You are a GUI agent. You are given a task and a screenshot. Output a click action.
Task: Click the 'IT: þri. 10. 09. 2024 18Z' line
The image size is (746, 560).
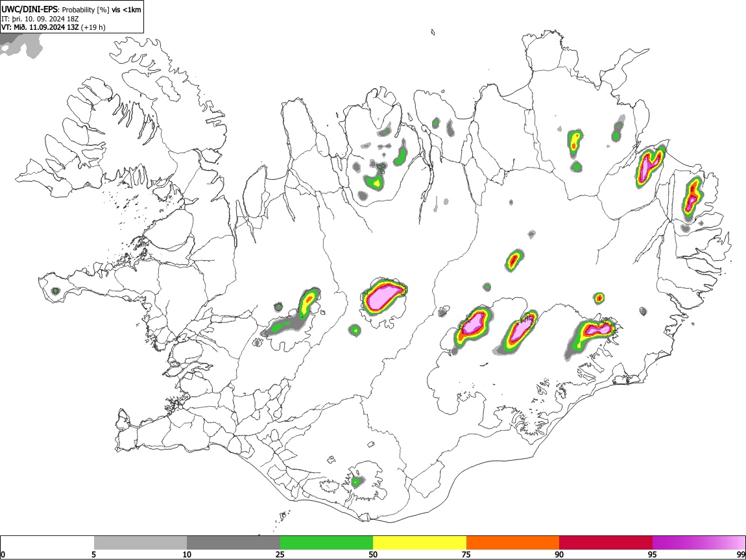point(40,19)
